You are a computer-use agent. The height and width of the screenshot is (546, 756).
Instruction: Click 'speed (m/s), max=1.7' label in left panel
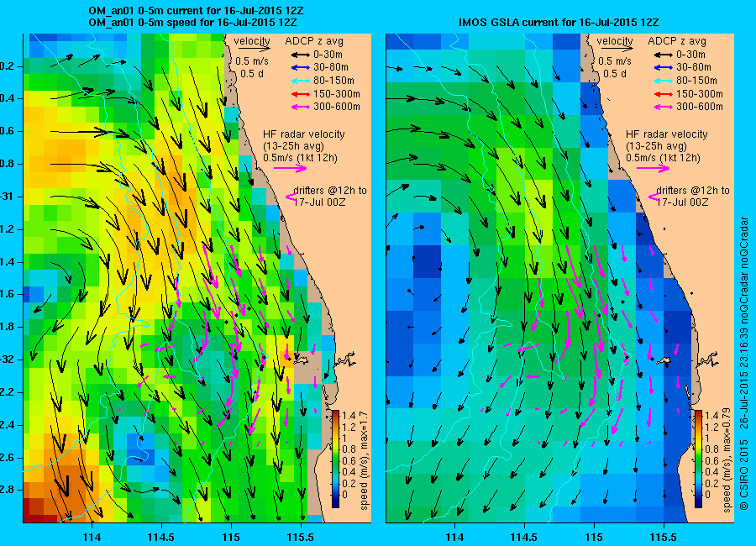364,460
